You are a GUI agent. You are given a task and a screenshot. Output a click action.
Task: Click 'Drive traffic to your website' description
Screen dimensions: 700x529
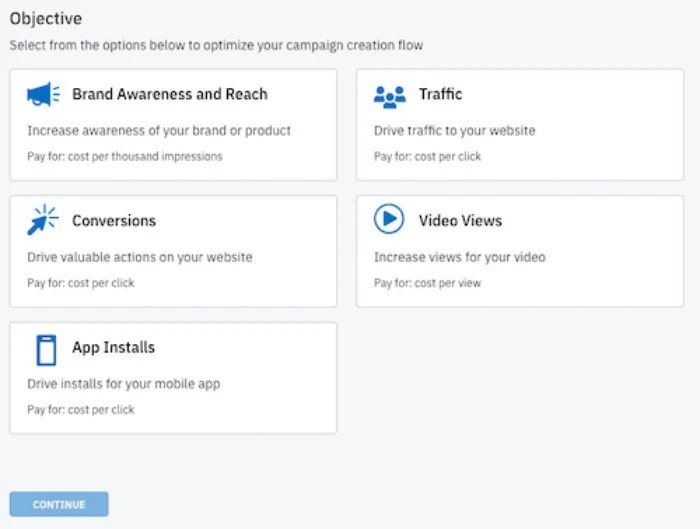coord(454,131)
